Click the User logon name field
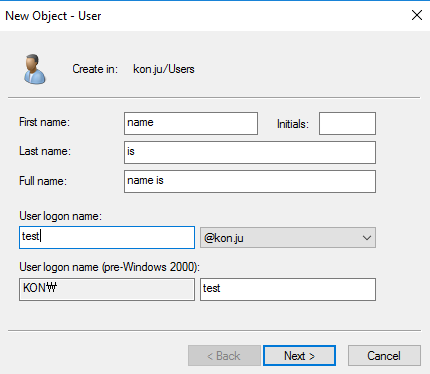 click(x=107, y=237)
